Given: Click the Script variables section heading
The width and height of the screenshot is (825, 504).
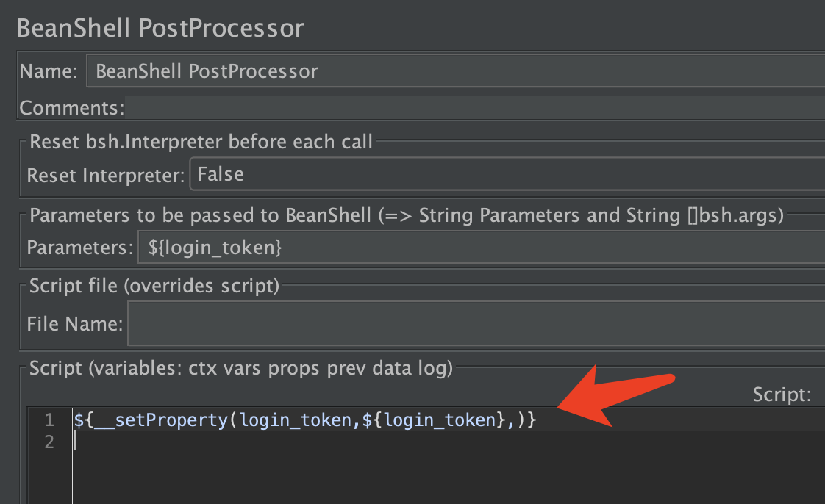Looking at the screenshot, I should coord(240,368).
